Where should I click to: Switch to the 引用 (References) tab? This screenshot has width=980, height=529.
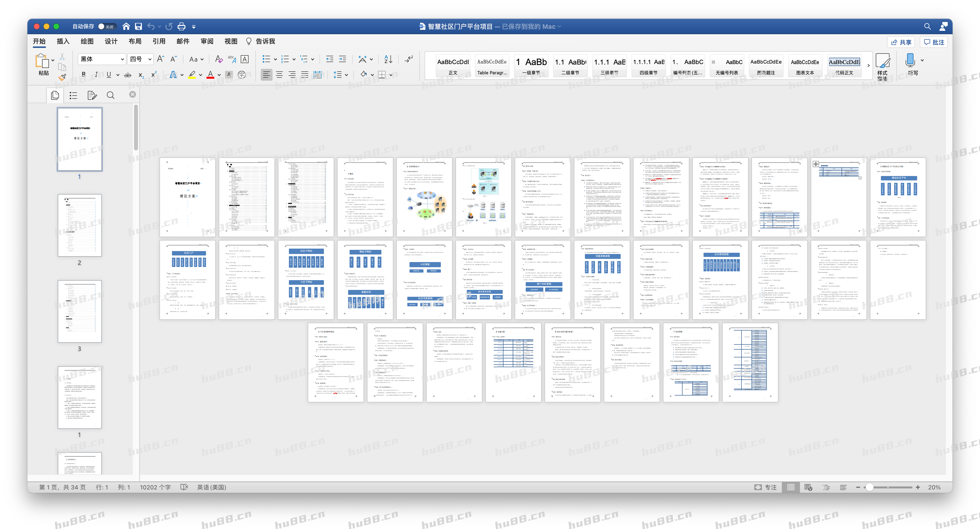(x=159, y=41)
